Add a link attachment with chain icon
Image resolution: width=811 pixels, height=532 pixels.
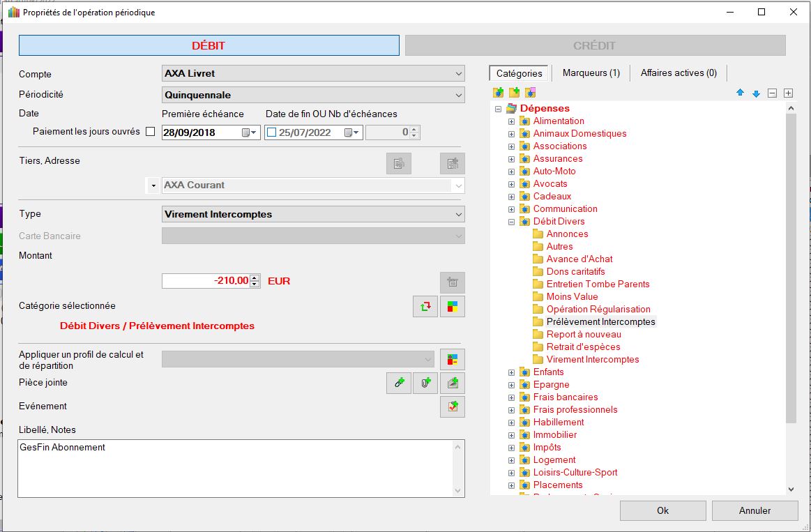point(399,383)
